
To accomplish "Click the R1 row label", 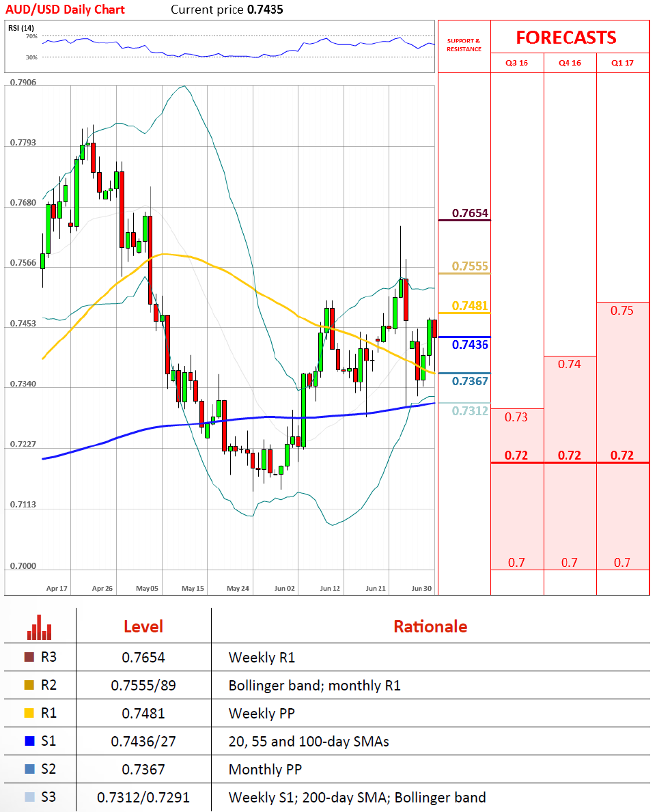I will tap(48, 713).
